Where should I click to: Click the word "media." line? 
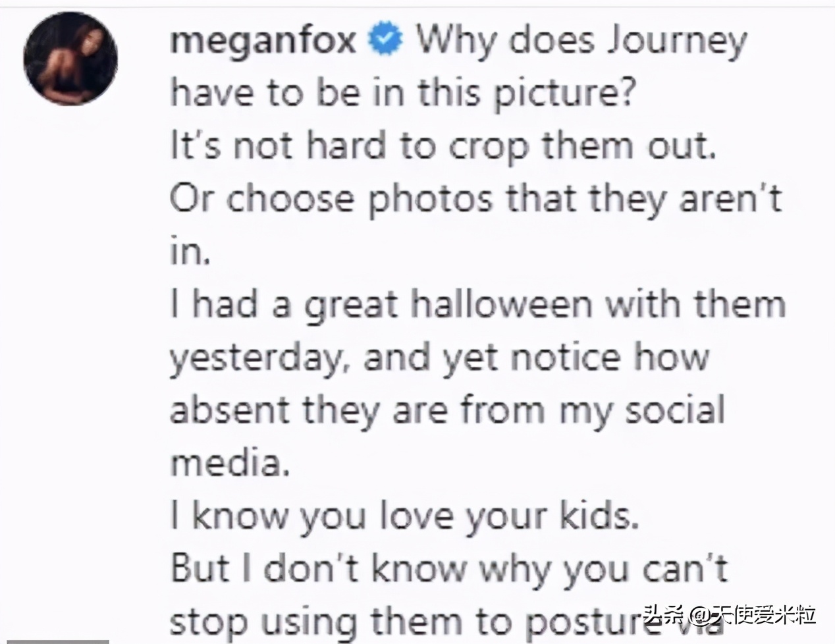pyautogui.click(x=230, y=463)
